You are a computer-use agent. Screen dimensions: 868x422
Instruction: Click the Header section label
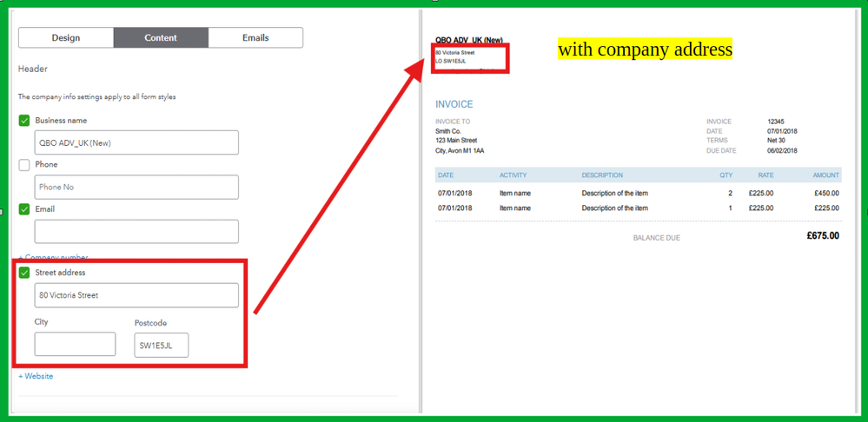(x=33, y=69)
